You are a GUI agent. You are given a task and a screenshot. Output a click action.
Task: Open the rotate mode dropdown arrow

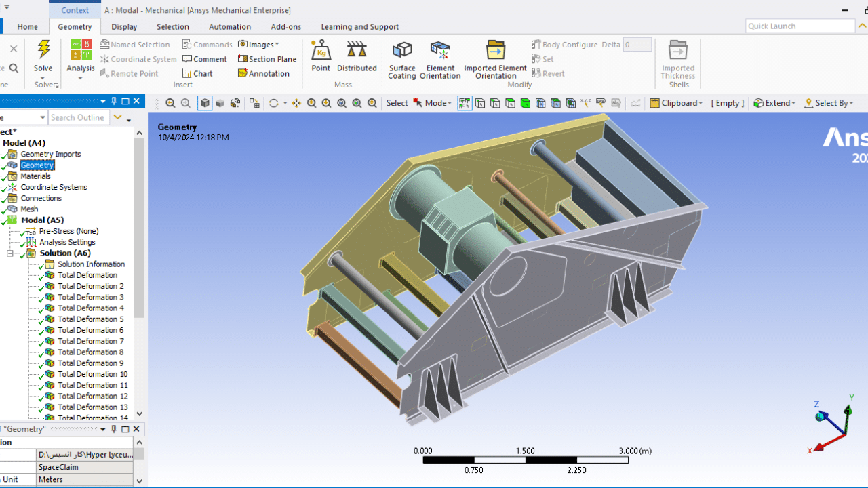point(285,103)
